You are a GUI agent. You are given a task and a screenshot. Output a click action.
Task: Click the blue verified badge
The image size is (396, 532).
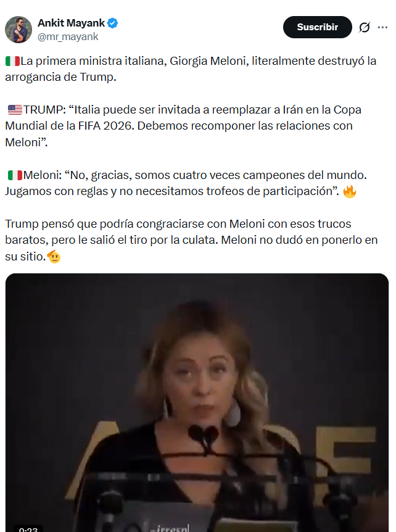(112, 23)
